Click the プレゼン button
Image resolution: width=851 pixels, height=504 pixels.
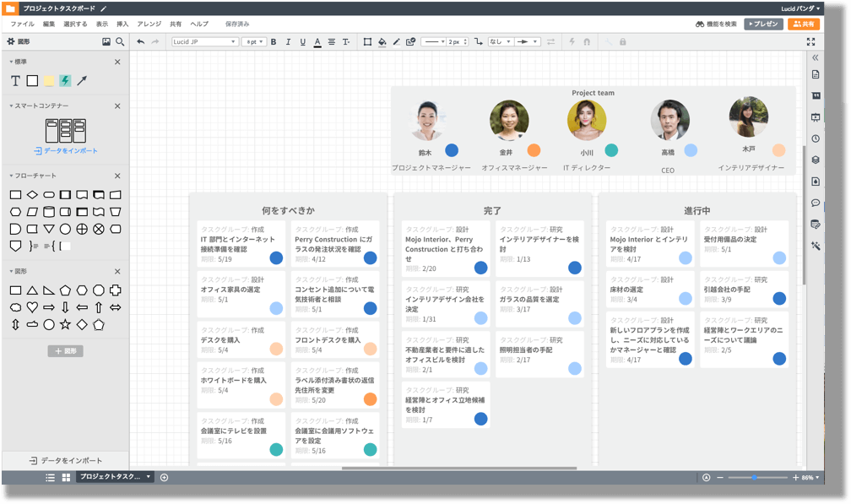(x=763, y=24)
